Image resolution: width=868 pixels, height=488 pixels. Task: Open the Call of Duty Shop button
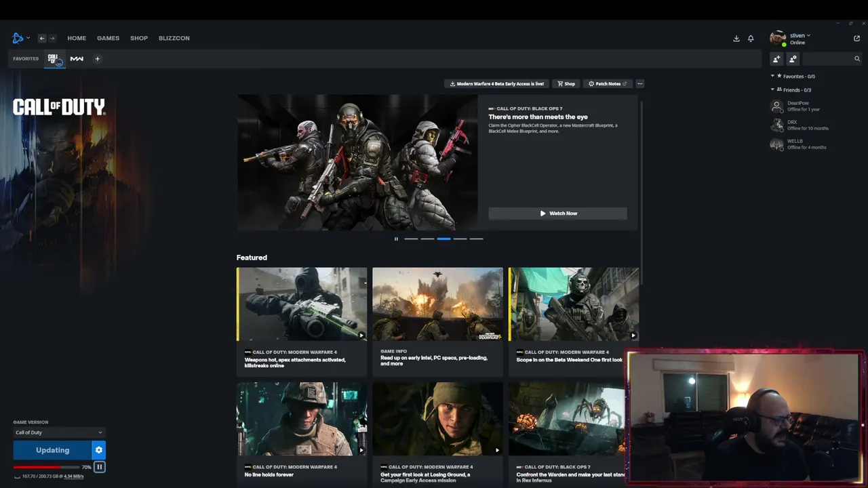pos(566,84)
